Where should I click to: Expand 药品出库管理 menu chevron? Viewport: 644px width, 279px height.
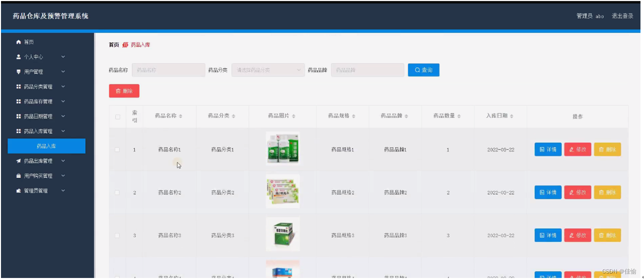(x=63, y=161)
